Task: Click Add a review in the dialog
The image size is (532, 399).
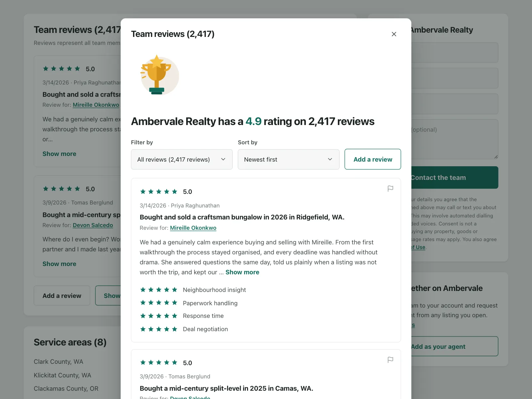Action: tap(372, 159)
